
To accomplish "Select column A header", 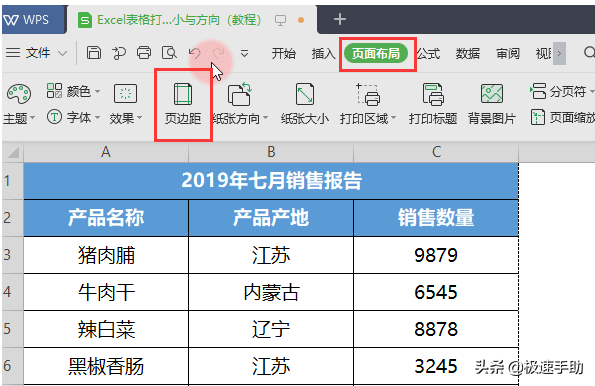I will tap(106, 153).
